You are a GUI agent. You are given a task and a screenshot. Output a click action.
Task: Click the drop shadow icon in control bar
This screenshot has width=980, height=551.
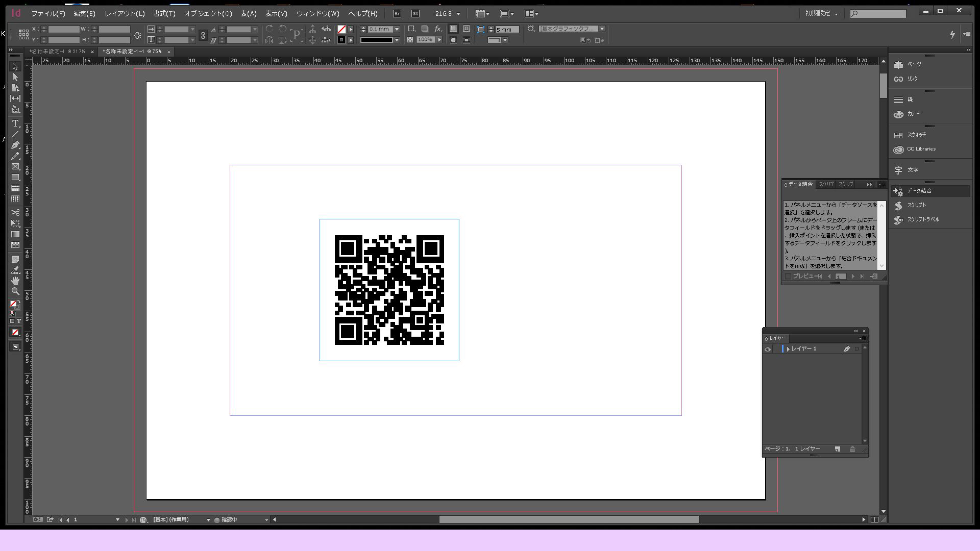pos(425,29)
